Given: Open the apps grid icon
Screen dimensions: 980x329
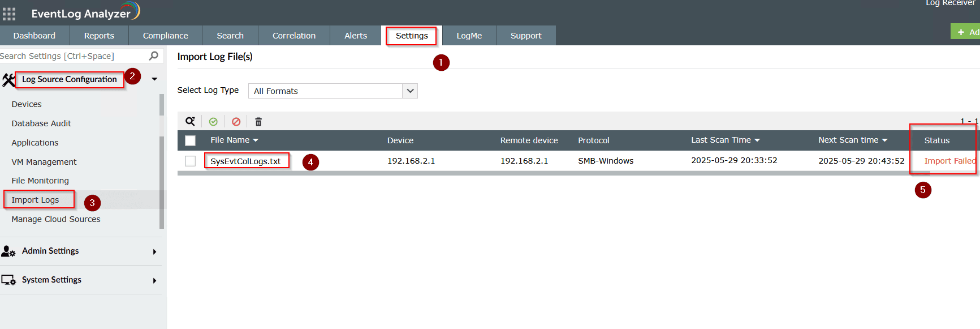Looking at the screenshot, I should [x=9, y=14].
